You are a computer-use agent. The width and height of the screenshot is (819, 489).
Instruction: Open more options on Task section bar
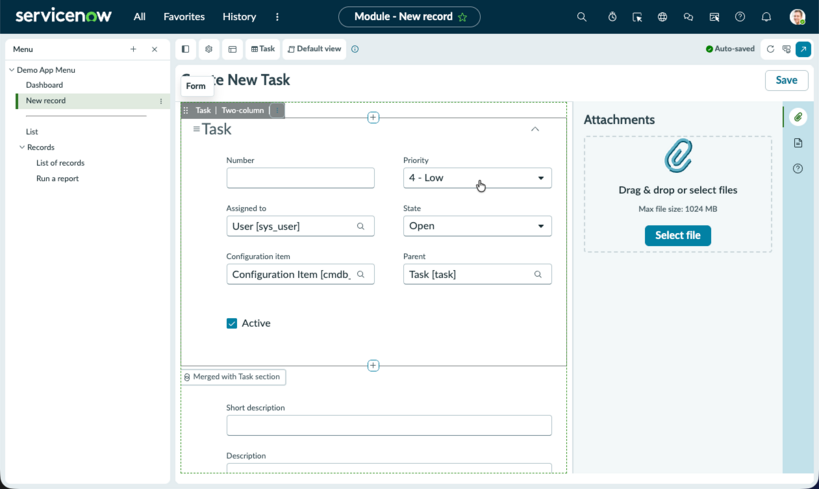pos(277,110)
